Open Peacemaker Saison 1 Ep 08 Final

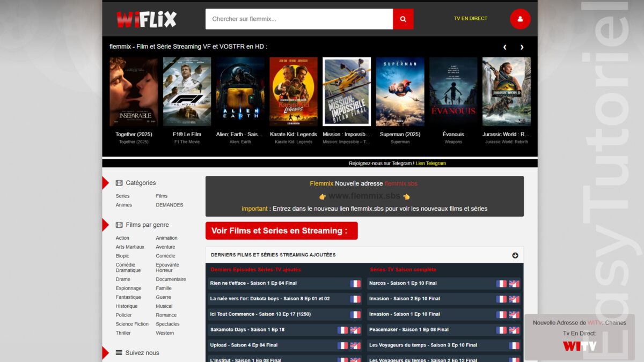click(409, 330)
